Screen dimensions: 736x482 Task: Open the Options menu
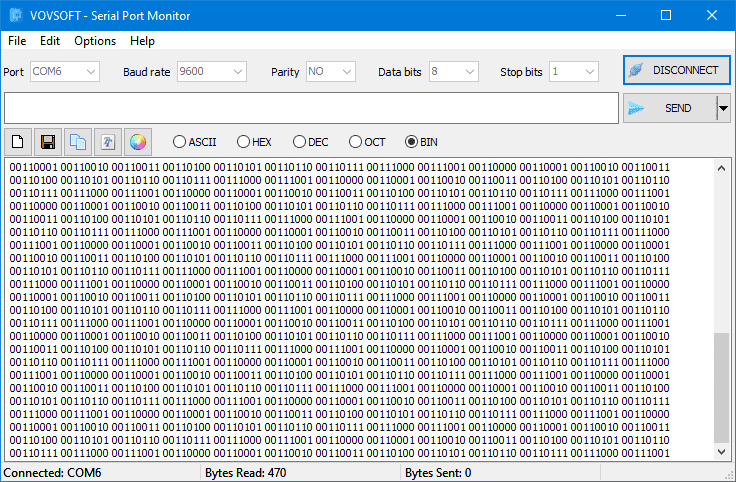coord(95,41)
